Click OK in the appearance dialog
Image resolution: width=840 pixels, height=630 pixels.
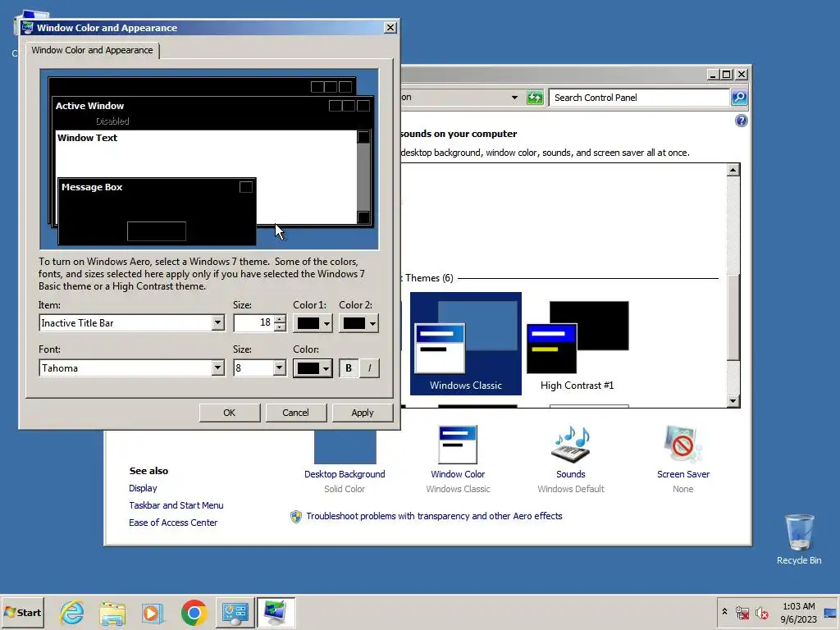(x=230, y=413)
